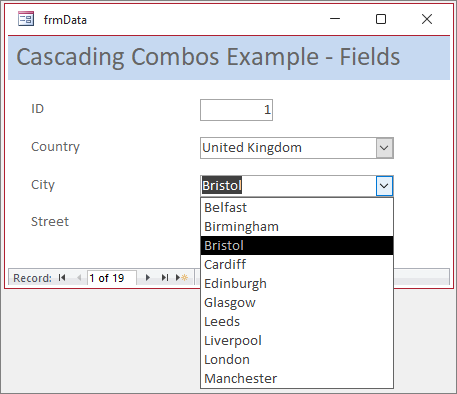The height and width of the screenshot is (394, 457).
Task: Select Cardiff from the city list
Action: coord(297,265)
